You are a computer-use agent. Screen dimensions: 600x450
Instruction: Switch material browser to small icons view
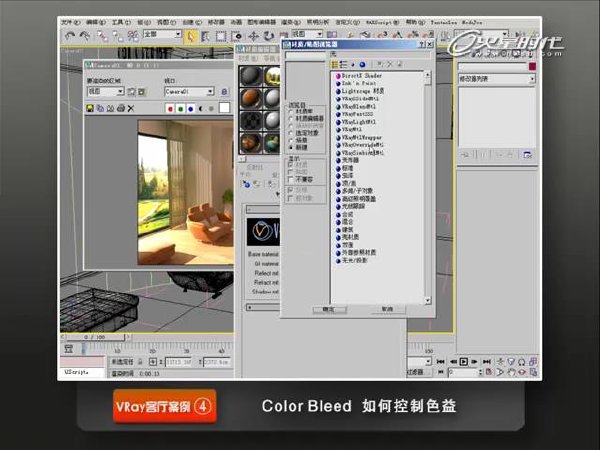[353, 64]
